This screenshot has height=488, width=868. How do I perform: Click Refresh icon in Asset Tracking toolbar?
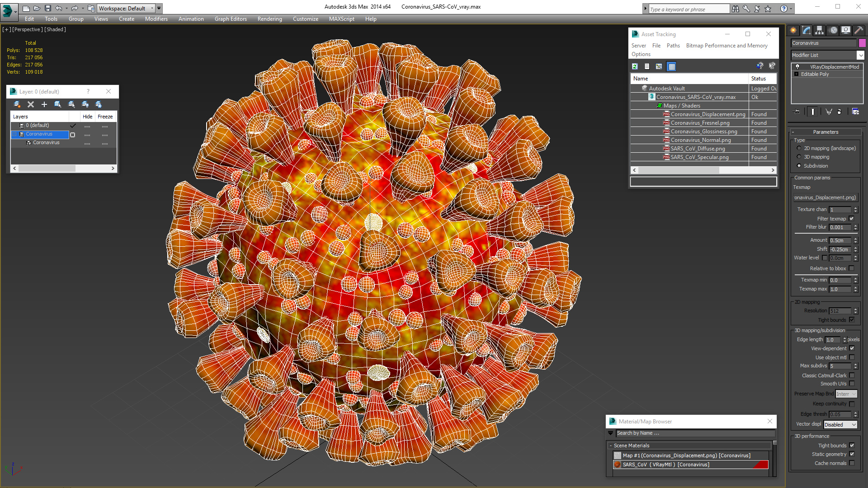[x=635, y=66]
